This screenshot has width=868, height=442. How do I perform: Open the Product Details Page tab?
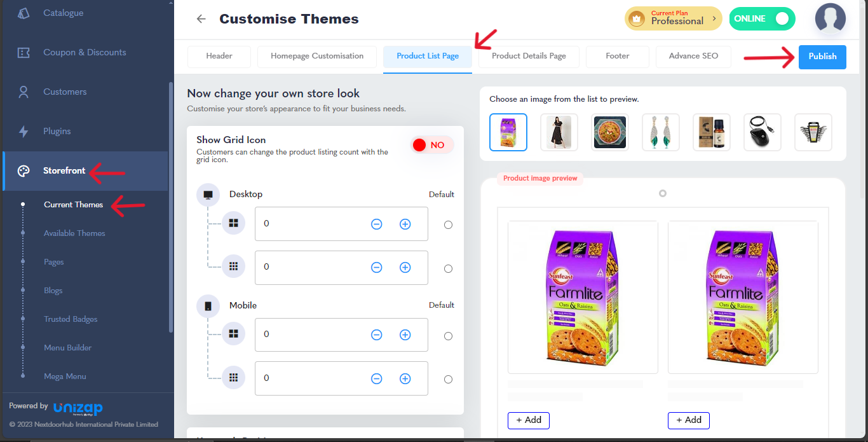point(529,56)
